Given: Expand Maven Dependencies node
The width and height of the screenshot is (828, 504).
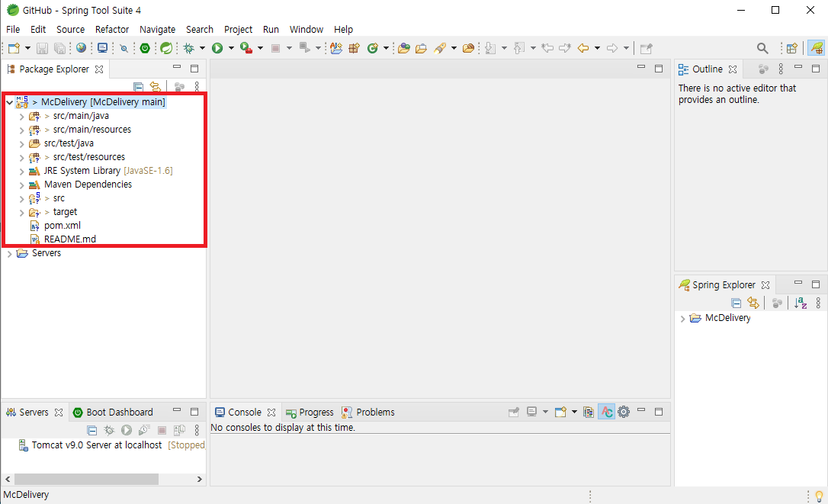Looking at the screenshot, I should tap(21, 185).
